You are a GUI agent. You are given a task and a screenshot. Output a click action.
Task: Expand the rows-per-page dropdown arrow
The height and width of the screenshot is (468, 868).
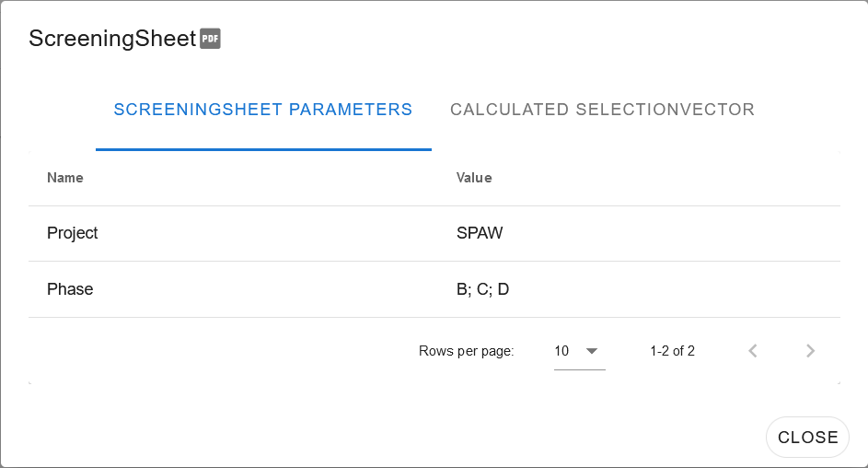coord(592,351)
